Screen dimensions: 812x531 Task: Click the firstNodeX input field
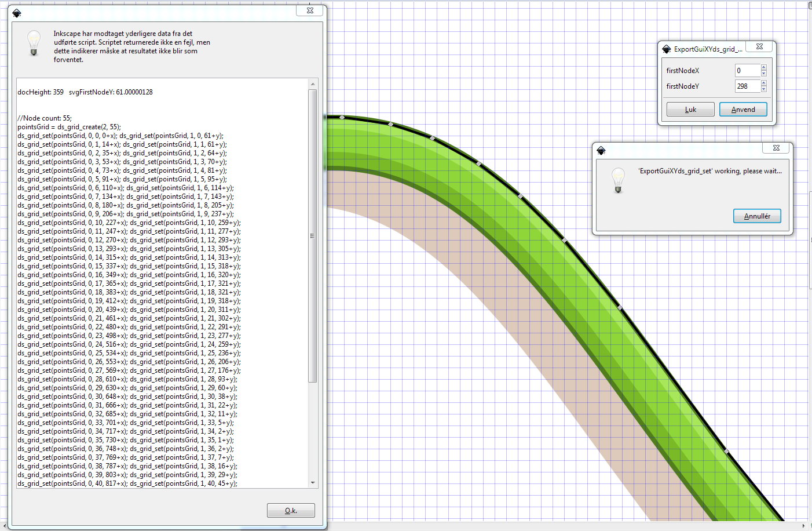click(x=747, y=71)
